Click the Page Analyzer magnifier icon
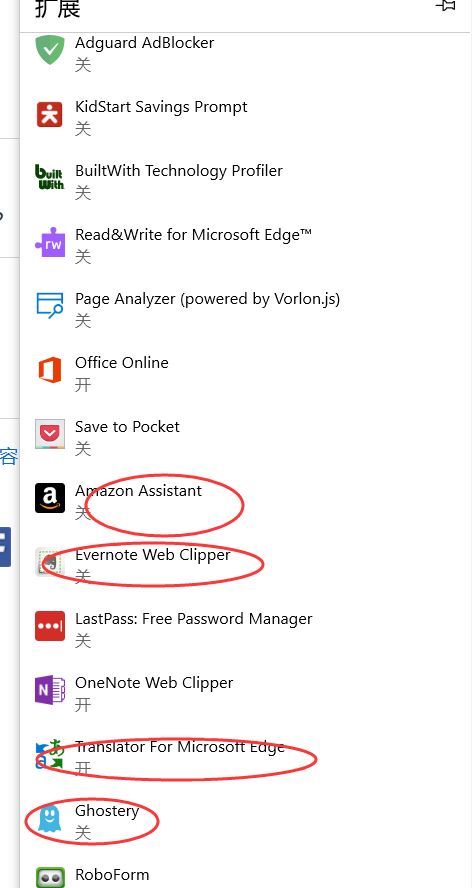 coord(50,306)
